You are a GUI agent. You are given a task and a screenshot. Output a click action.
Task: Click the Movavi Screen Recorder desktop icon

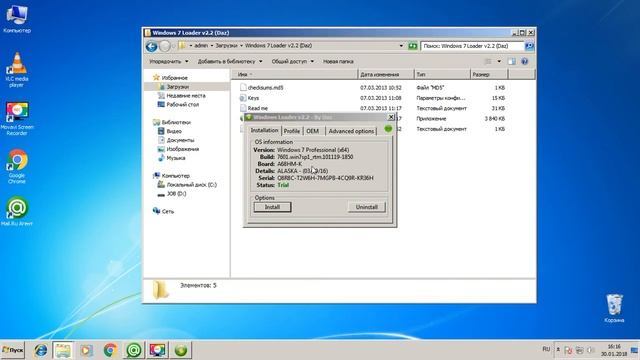point(17,118)
